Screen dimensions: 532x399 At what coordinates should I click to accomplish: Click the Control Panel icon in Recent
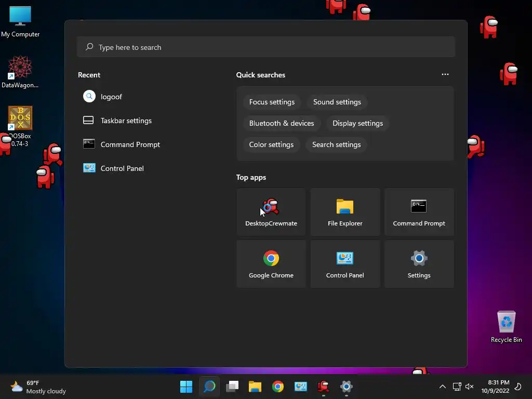tap(89, 168)
